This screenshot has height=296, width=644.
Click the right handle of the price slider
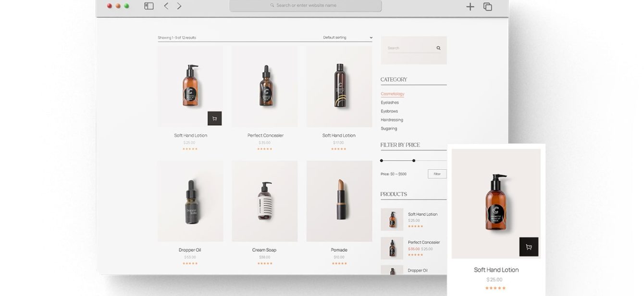[x=413, y=160]
